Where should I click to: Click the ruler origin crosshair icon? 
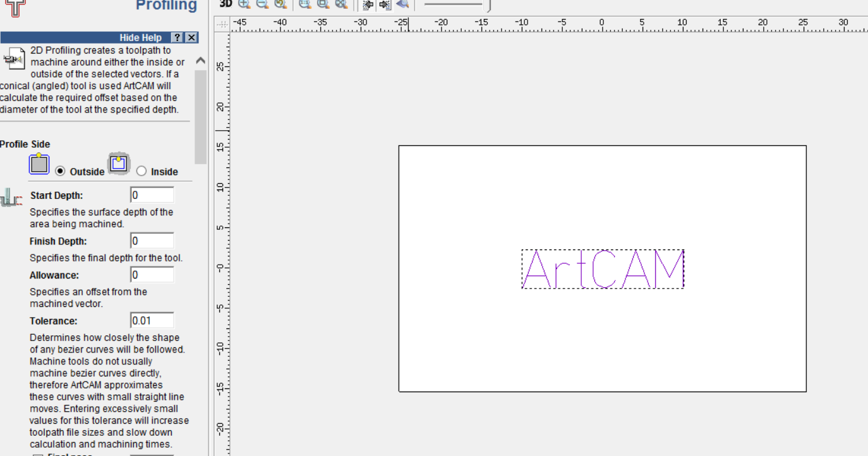[222, 25]
